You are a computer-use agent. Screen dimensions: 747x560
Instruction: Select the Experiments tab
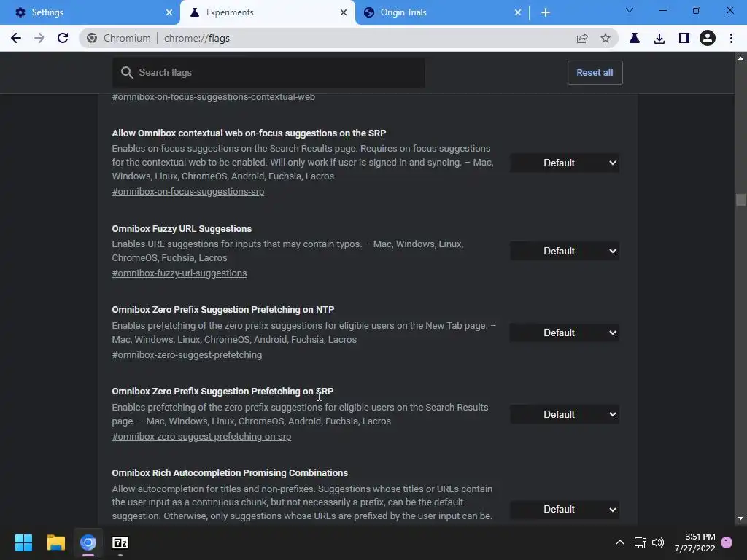(268, 12)
